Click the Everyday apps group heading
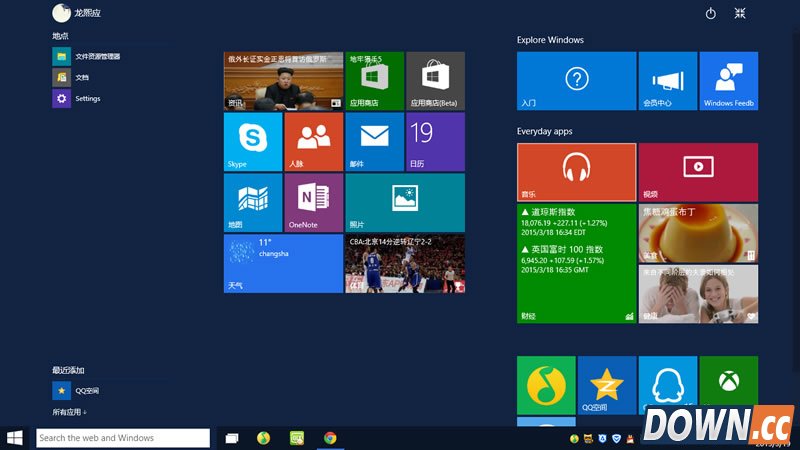The image size is (800, 450). click(544, 131)
